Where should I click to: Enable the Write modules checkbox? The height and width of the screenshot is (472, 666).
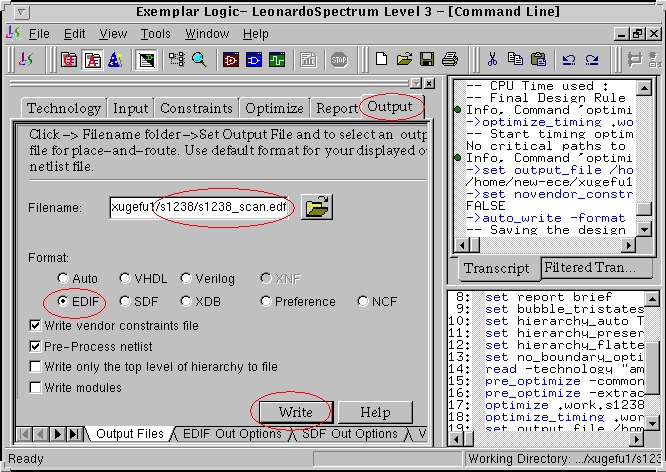(35, 388)
